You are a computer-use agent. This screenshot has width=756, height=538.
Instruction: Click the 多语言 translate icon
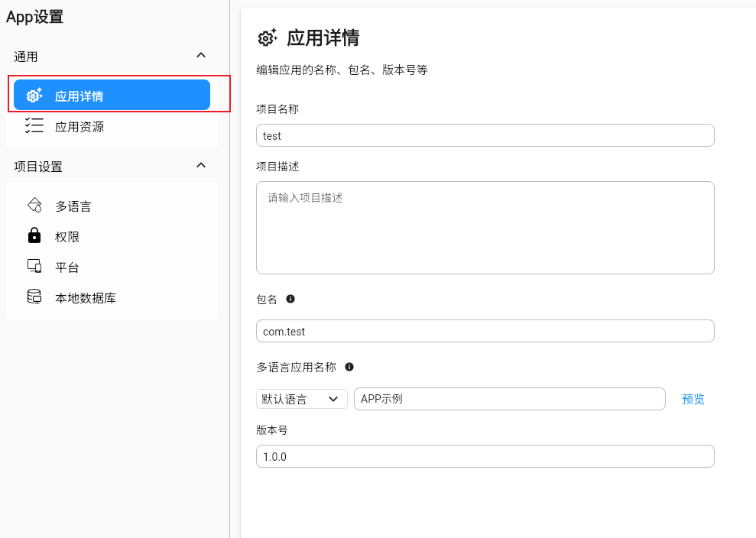click(34, 205)
